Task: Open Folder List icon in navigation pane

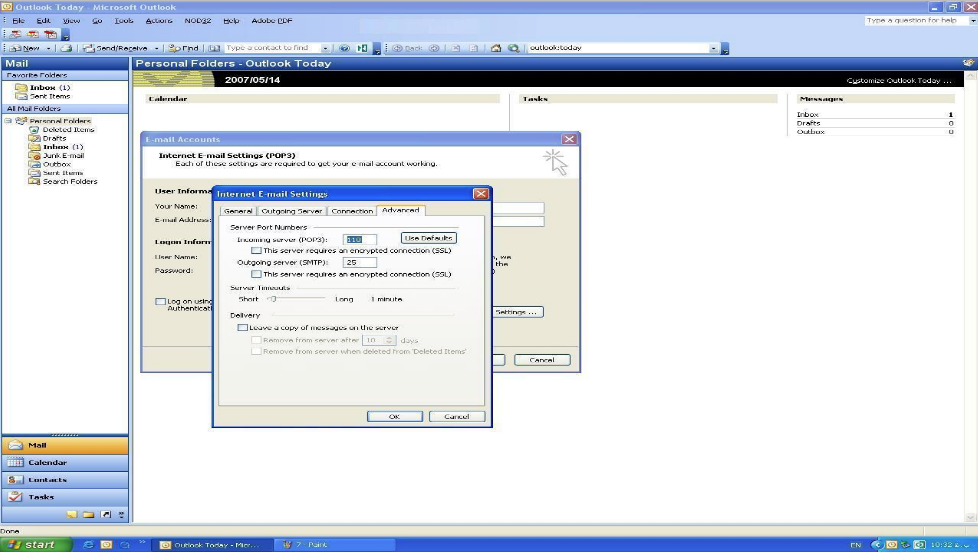Action: pyautogui.click(x=89, y=515)
